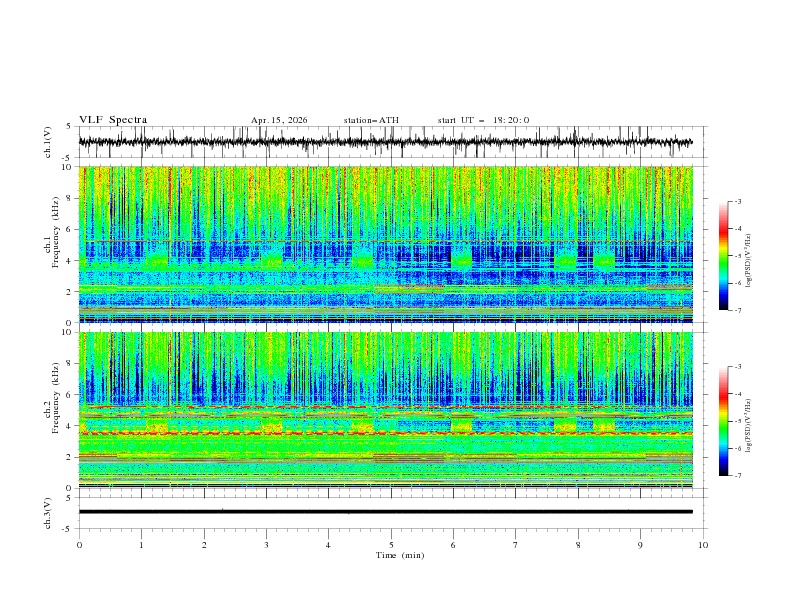The width and height of the screenshot is (792, 612).
Task: Click the ch.1 PSD color bar
Action: [x=723, y=256]
